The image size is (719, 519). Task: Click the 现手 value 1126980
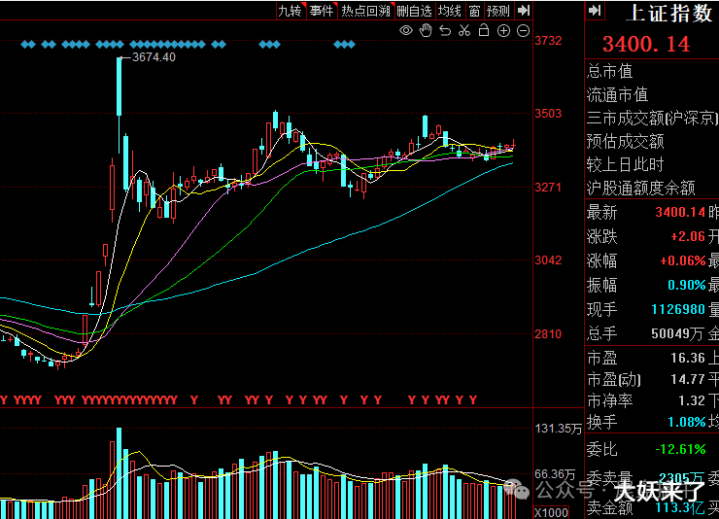(678, 309)
